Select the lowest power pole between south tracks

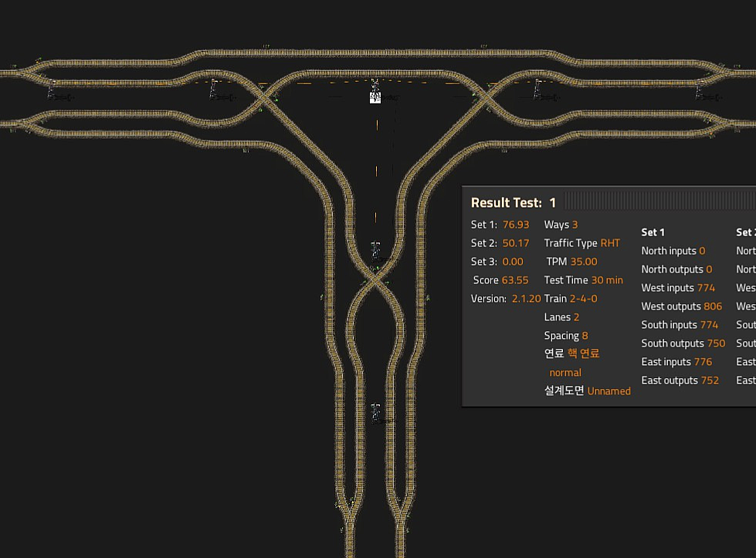376,413
